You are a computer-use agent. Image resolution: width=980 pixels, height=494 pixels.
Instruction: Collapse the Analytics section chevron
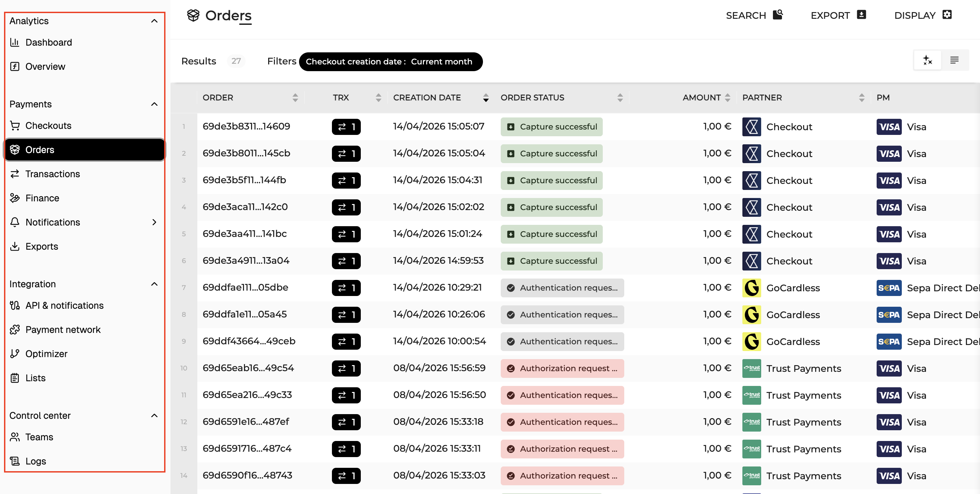[x=154, y=21]
